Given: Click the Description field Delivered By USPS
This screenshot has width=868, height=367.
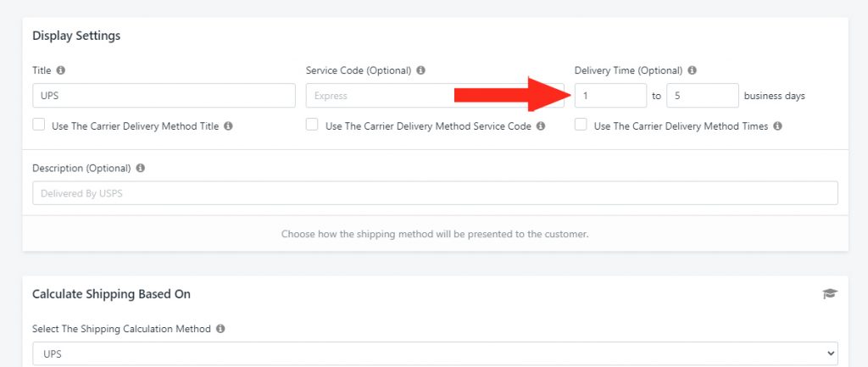Looking at the screenshot, I should [x=435, y=193].
